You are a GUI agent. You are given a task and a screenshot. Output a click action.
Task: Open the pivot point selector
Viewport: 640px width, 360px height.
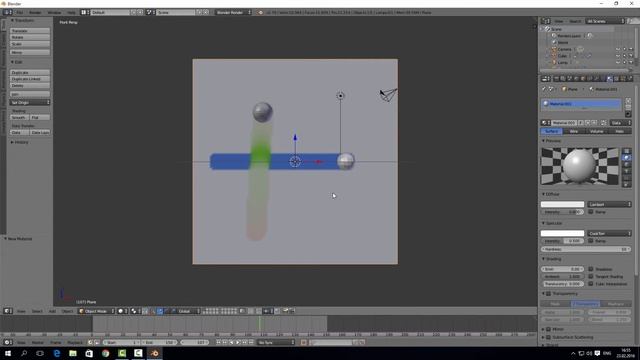136,311
